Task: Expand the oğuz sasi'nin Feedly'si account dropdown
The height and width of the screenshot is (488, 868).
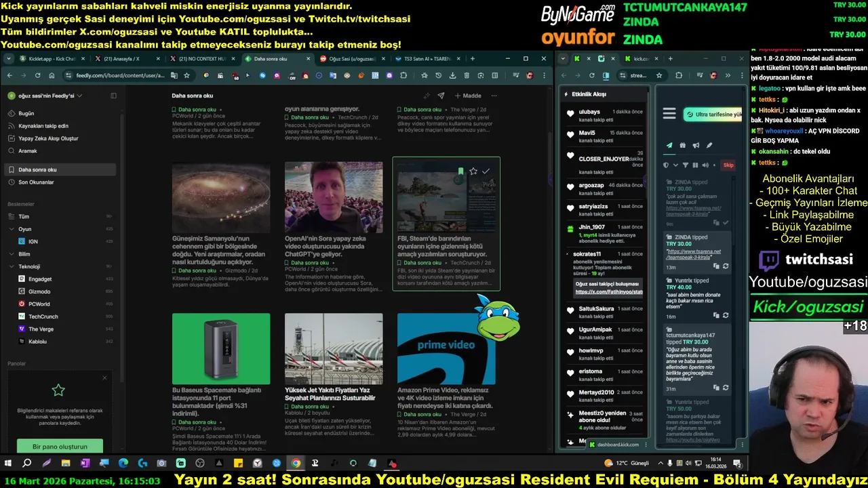Action: point(79,96)
